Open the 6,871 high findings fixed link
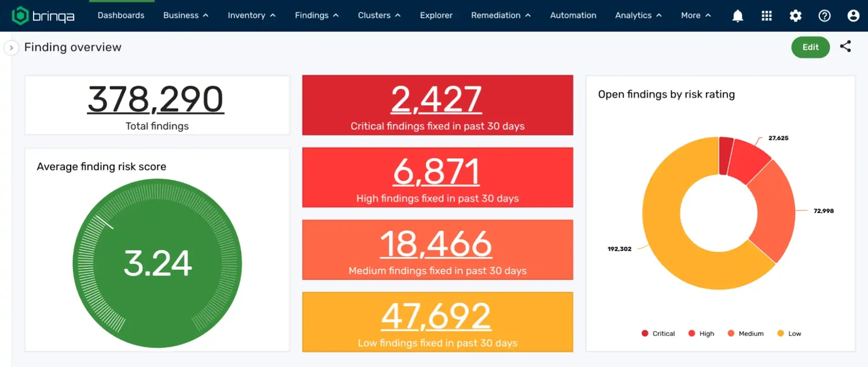Viewport: 868px width, 367px height. click(437, 171)
